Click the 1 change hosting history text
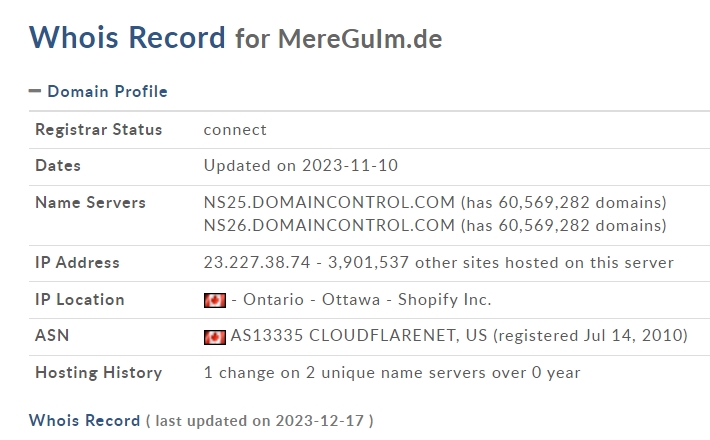Viewport: 710px width, 440px height. pyautogui.click(x=392, y=373)
